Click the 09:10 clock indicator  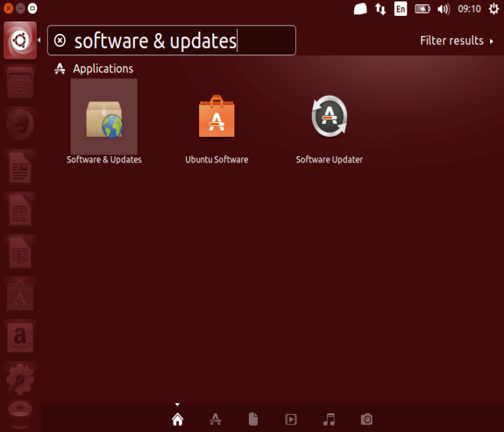(x=469, y=9)
